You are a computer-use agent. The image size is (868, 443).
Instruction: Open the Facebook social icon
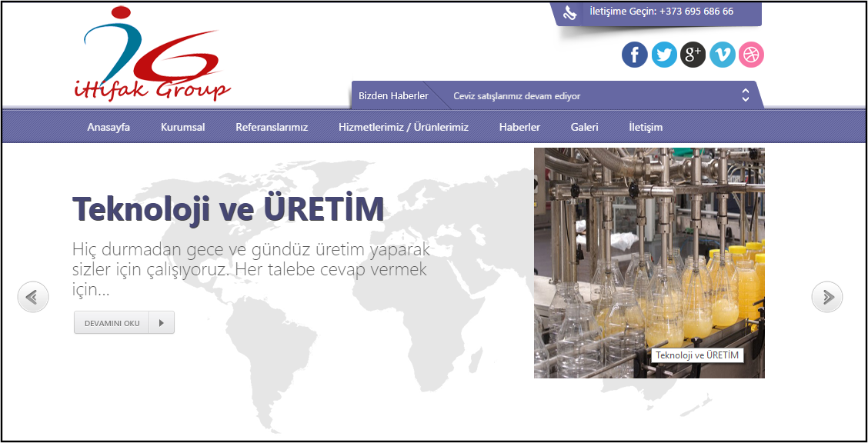coord(634,55)
